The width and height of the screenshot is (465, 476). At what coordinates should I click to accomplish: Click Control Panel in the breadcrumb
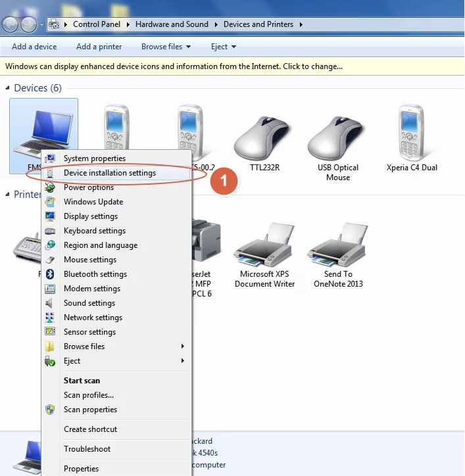(x=97, y=24)
